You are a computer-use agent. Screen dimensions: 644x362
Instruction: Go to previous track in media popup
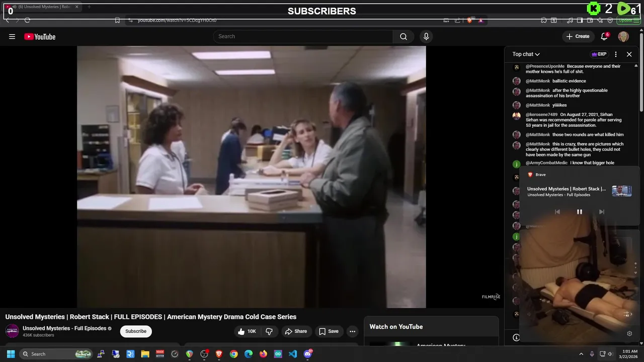pyautogui.click(x=557, y=212)
